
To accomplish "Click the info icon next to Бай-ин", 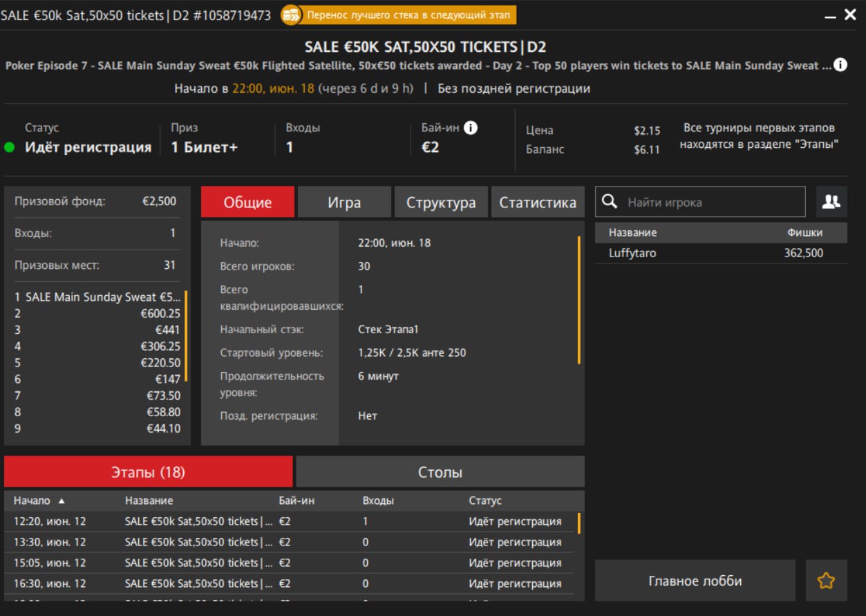I will click(471, 128).
